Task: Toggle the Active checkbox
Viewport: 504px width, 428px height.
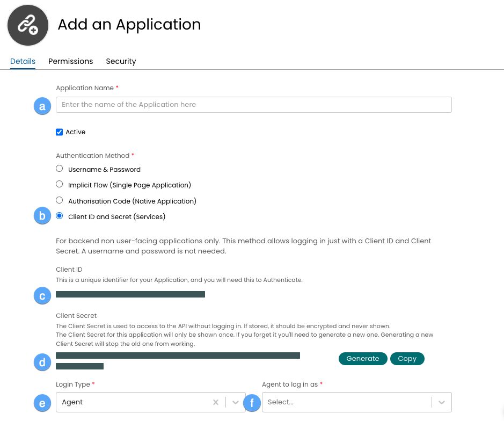Action: coord(60,132)
